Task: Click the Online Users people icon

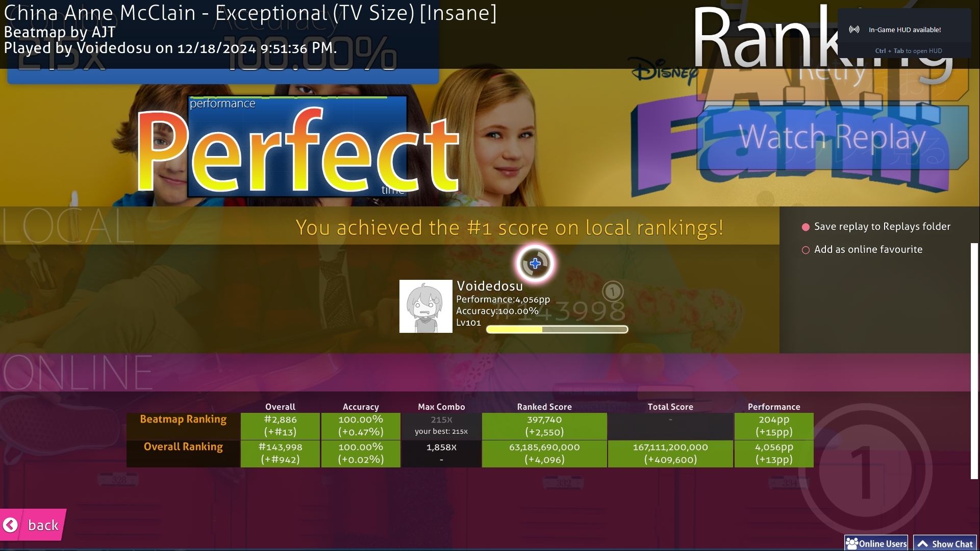Action: [851, 543]
